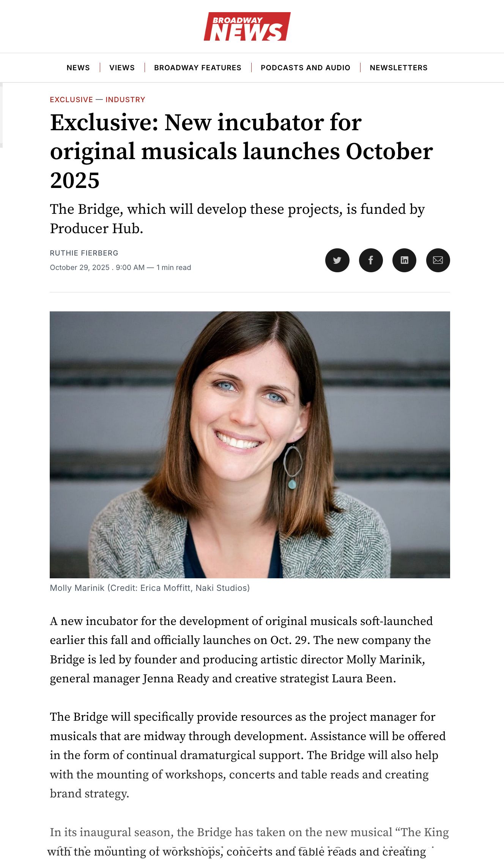This screenshot has width=504, height=865.
Task: Open the News menu item
Action: [x=78, y=68]
